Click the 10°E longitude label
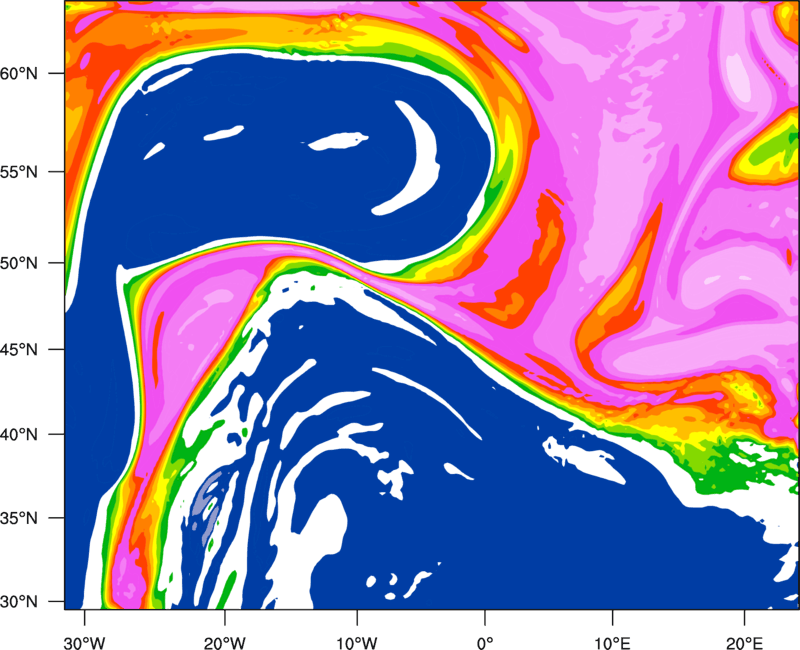 pyautogui.click(x=612, y=643)
